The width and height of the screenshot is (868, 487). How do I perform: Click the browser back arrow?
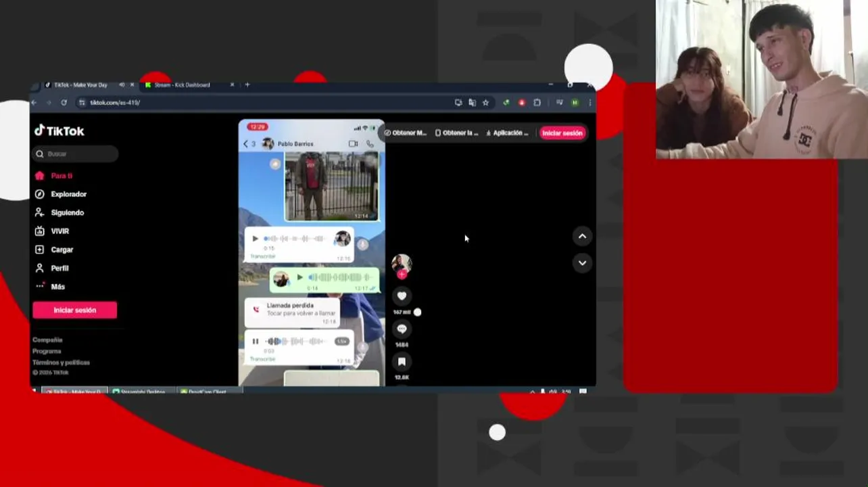34,103
